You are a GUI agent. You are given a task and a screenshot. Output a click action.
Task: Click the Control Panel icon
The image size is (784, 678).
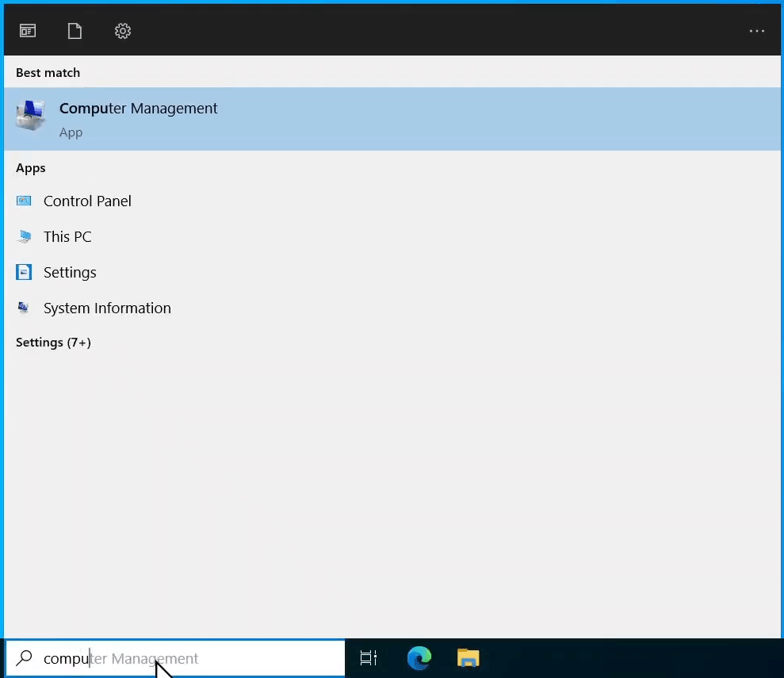point(24,201)
